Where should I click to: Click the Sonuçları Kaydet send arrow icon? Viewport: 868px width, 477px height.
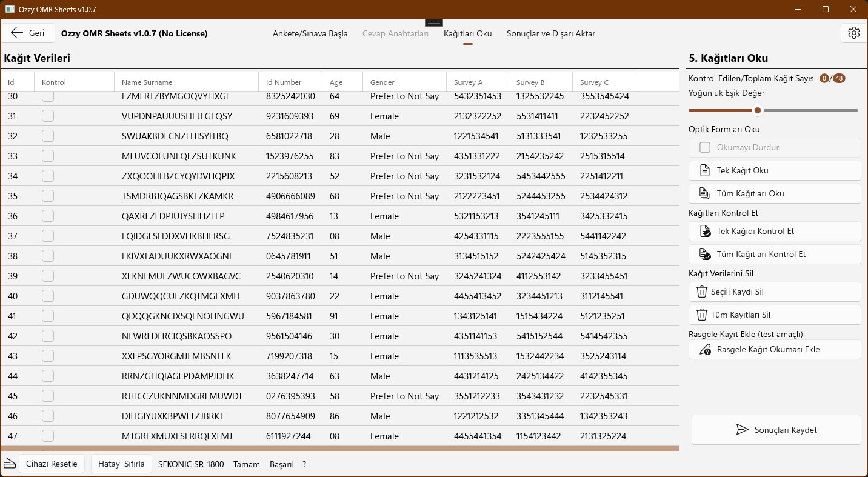[742, 430]
